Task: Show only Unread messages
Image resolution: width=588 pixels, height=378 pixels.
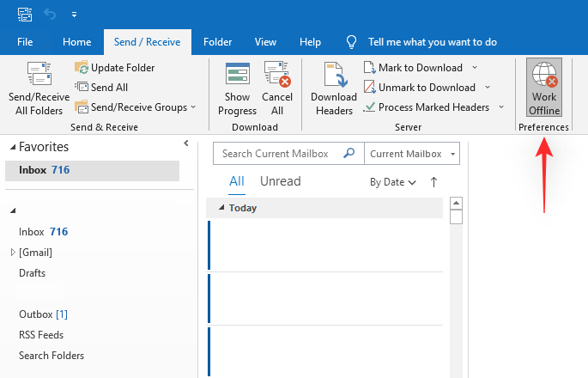Action: point(280,181)
